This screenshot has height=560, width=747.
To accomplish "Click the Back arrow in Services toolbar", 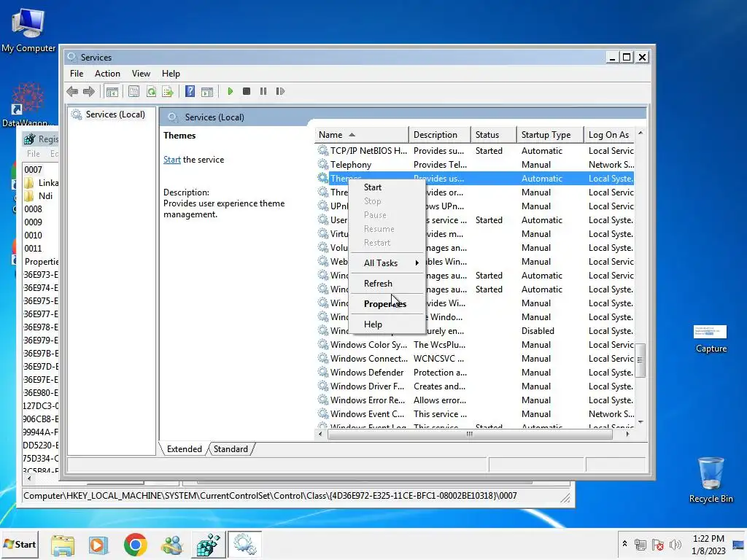I will tap(72, 91).
